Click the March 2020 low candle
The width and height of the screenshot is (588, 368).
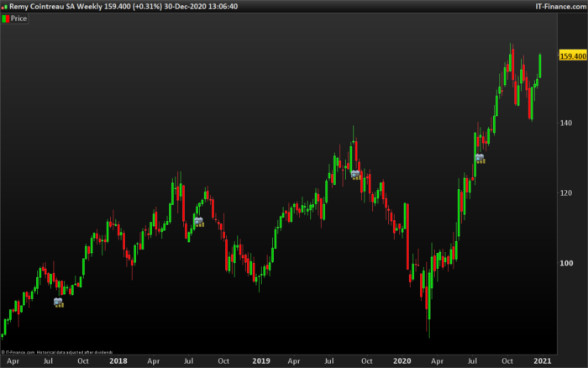tap(429, 302)
